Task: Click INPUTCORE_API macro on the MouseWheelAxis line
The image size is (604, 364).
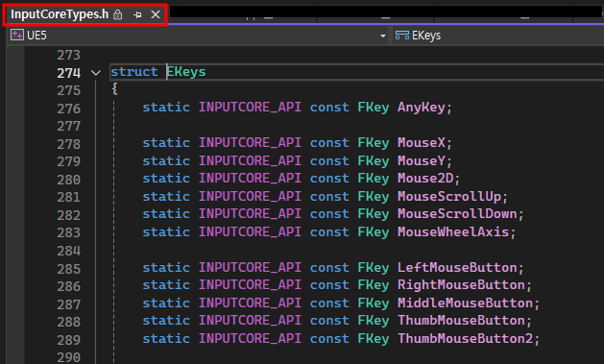Action: 250,231
